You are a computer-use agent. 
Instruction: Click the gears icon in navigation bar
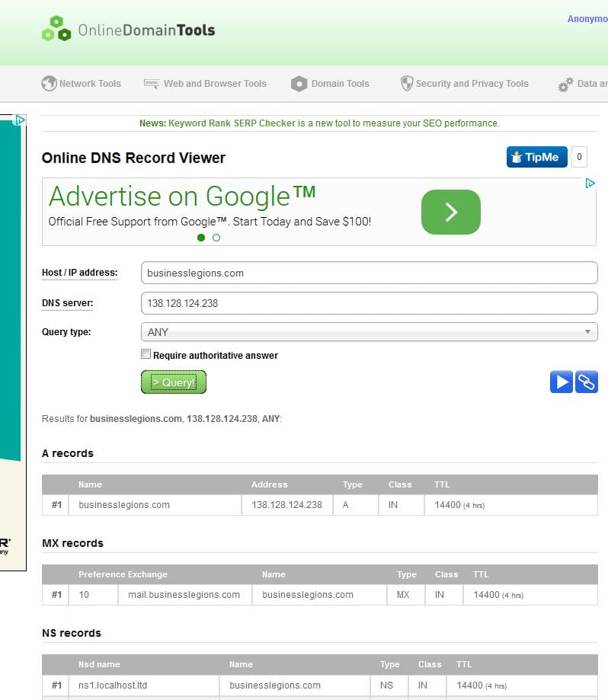pos(565,85)
